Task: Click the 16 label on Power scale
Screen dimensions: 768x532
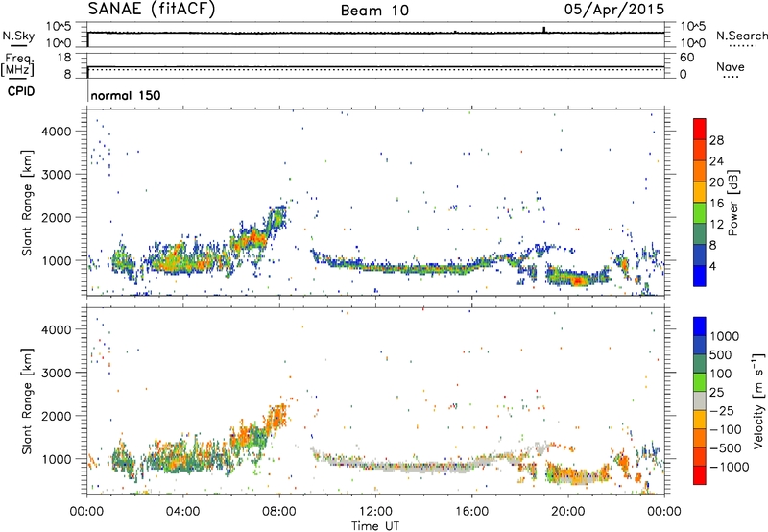Action: [716, 204]
